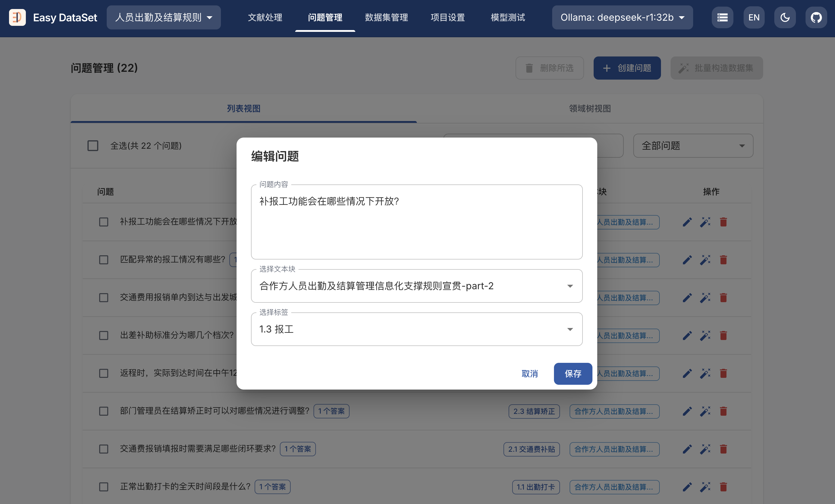Viewport: 835px width, 504px height.
Task: Delete the 出差补助标准 question with the trash icon
Action: 723,336
